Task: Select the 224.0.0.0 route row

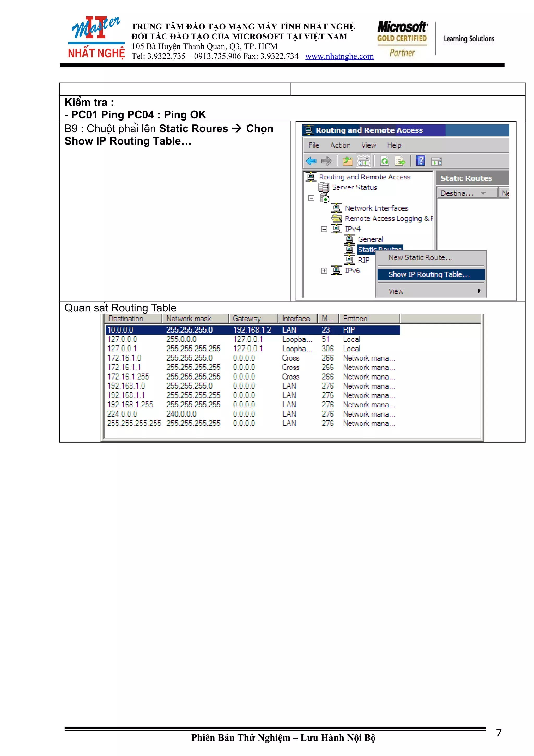Action: 253,414
